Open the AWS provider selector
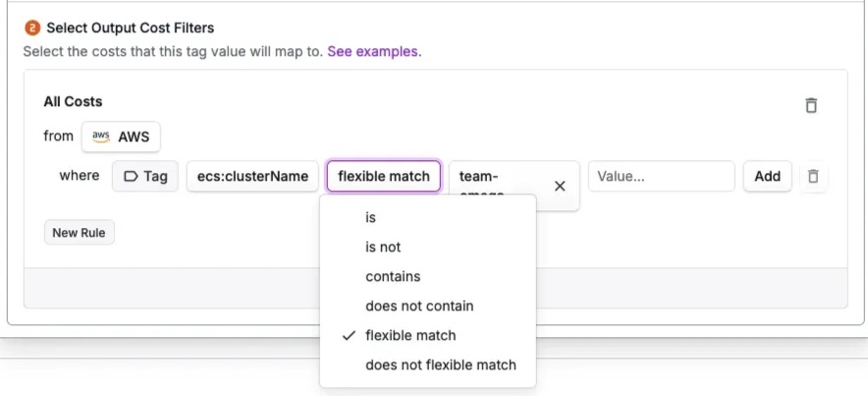Image resolution: width=868 pixels, height=396 pixels. (x=121, y=137)
